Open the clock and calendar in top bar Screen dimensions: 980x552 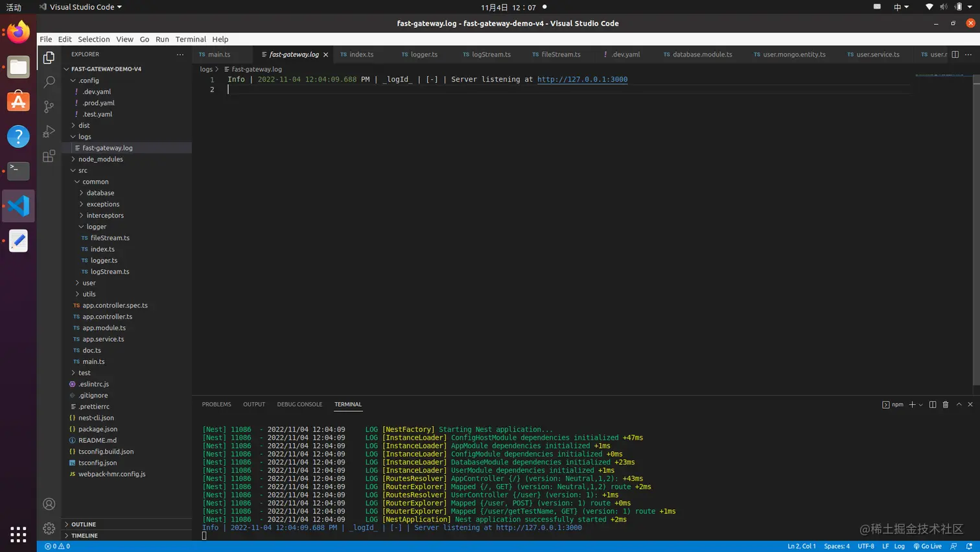508,7
